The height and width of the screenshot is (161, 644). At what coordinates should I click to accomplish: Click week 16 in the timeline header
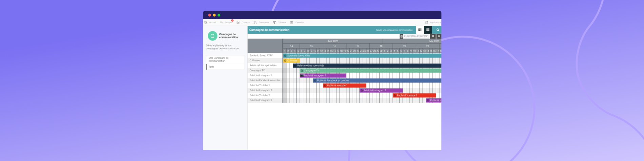point(335,46)
